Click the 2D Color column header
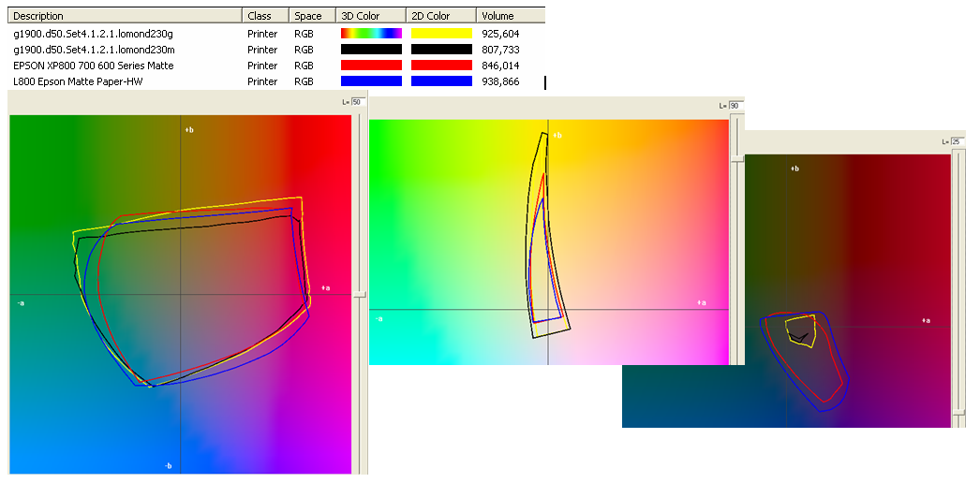 click(x=440, y=16)
